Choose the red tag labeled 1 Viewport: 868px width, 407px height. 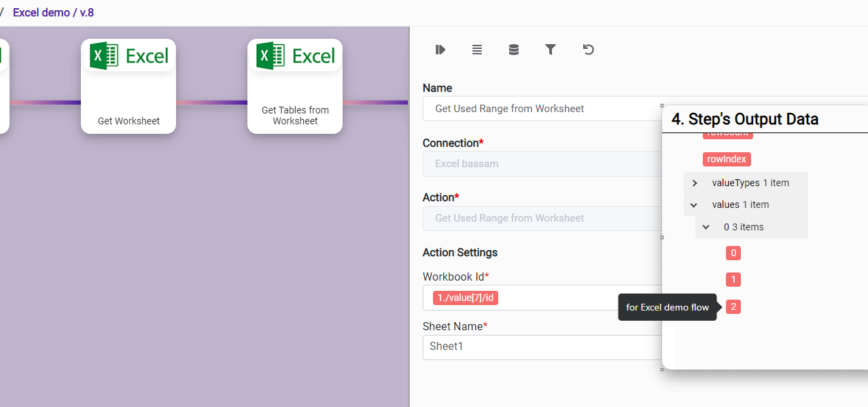(733, 280)
